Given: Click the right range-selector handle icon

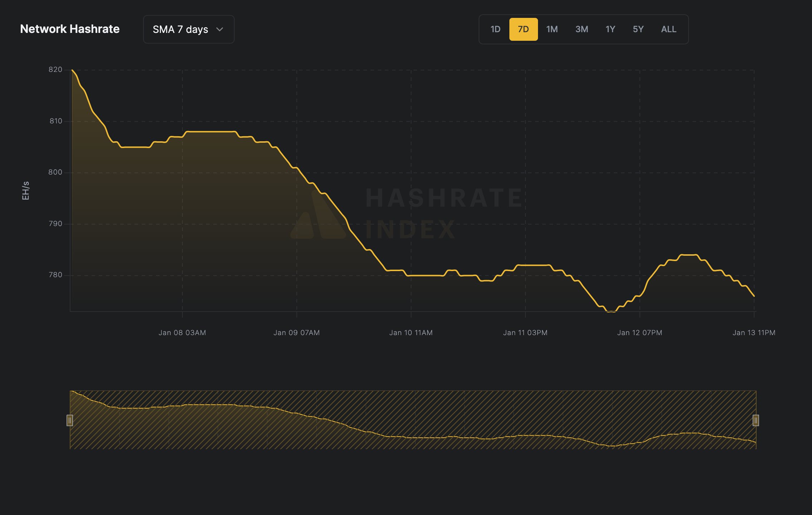Looking at the screenshot, I should pos(755,421).
